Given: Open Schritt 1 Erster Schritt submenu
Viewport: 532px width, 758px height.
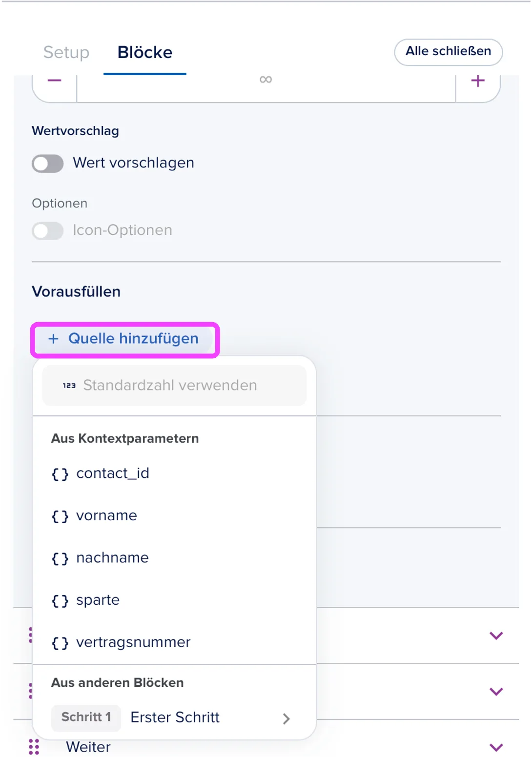Looking at the screenshot, I should click(174, 717).
